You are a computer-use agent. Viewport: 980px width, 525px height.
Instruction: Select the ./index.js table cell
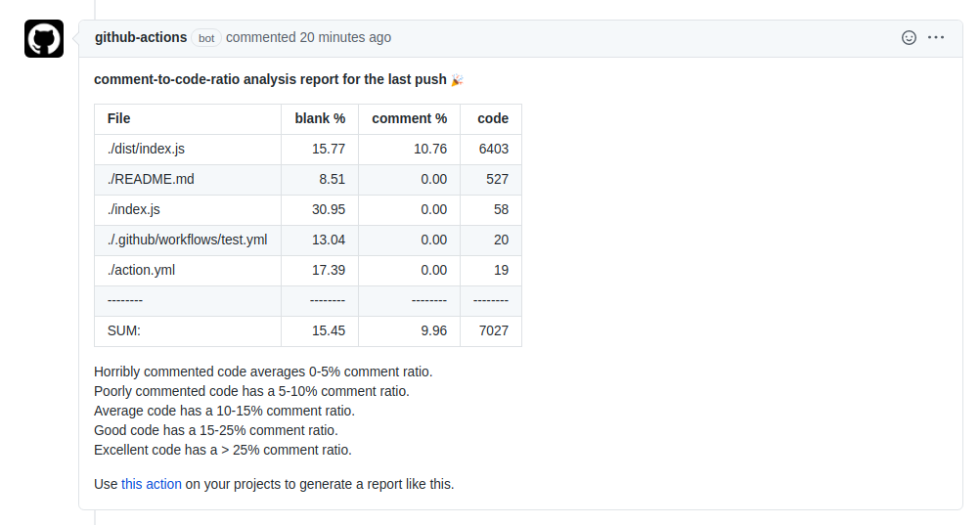point(188,210)
